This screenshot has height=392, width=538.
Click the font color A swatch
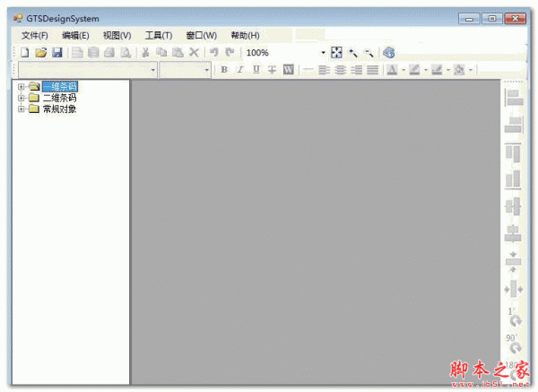point(392,70)
